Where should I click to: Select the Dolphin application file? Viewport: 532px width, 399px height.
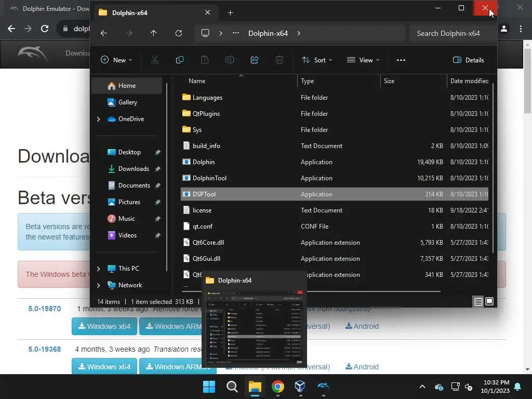coord(335,162)
